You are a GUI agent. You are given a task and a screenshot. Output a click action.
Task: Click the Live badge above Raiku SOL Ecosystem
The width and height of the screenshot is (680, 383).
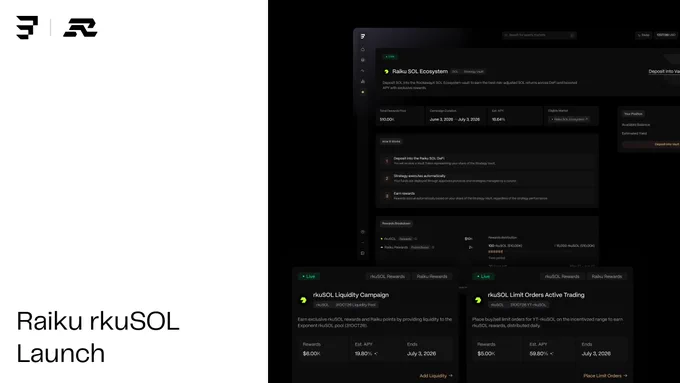[x=390, y=56]
